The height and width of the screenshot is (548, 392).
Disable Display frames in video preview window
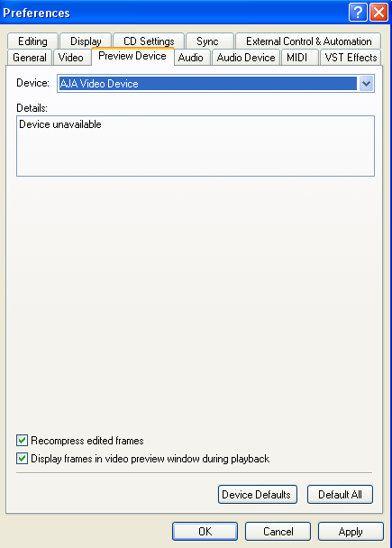coord(22,458)
